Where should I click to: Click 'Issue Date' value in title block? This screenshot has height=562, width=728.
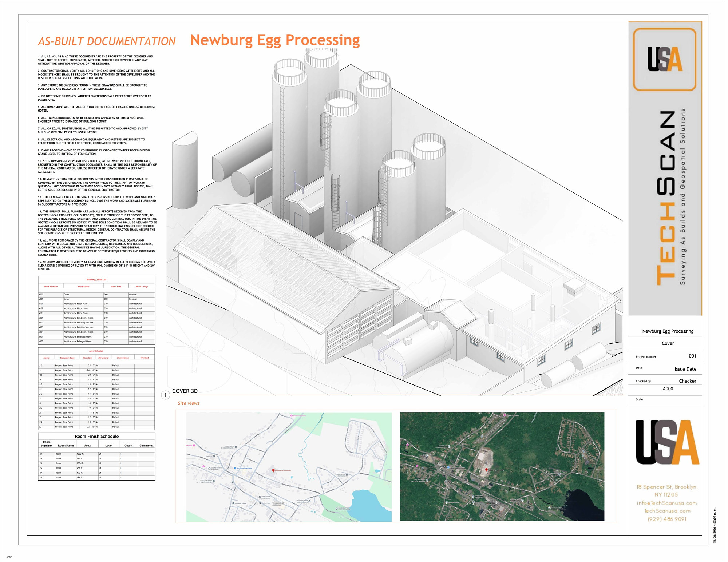[x=685, y=369]
